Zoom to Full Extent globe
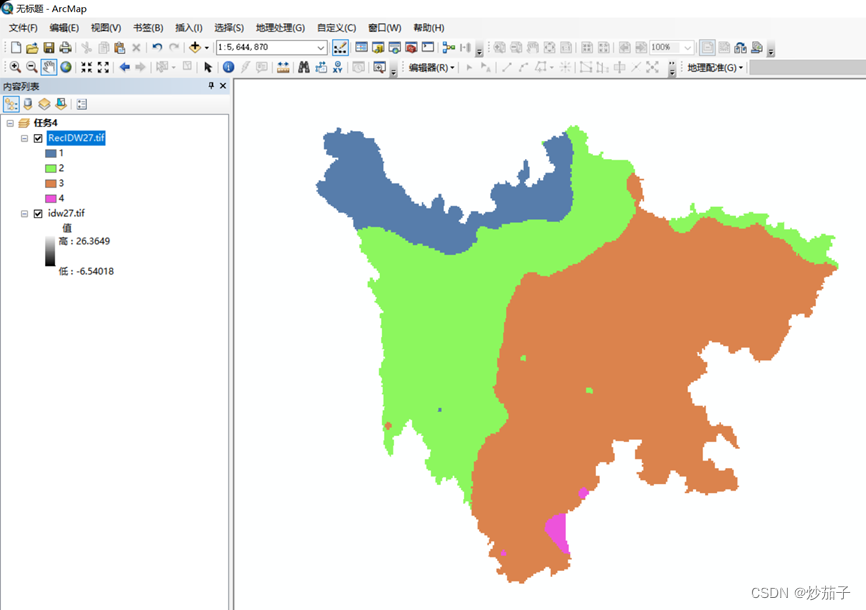The width and height of the screenshot is (866, 610). point(66,67)
